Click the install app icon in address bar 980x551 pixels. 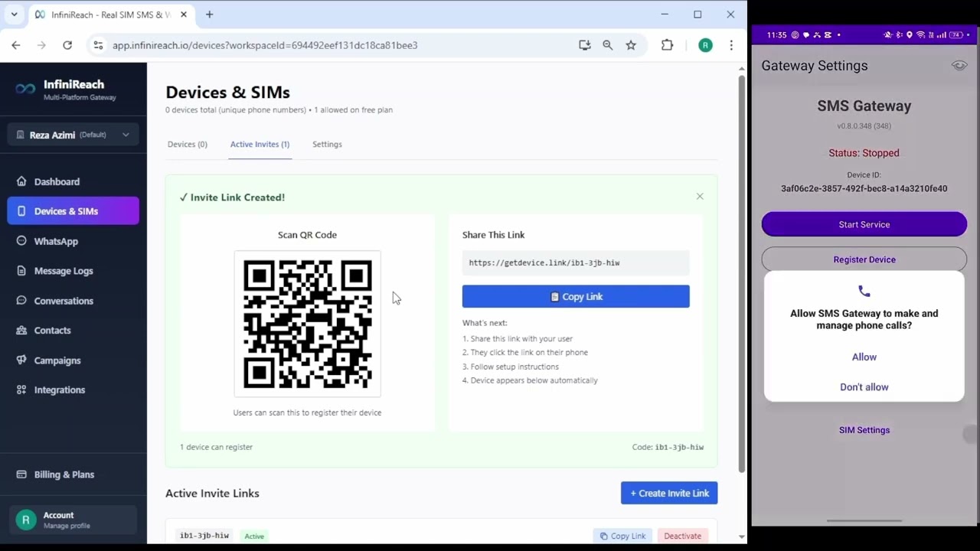pos(585,45)
